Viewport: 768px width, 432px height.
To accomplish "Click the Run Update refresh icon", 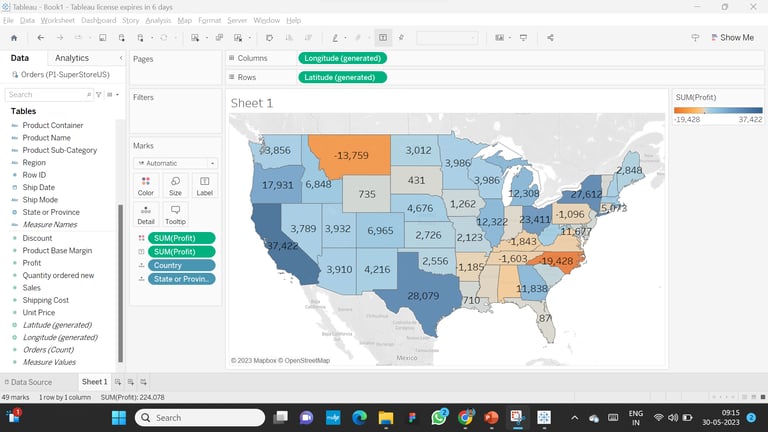I will pyautogui.click(x=164, y=38).
